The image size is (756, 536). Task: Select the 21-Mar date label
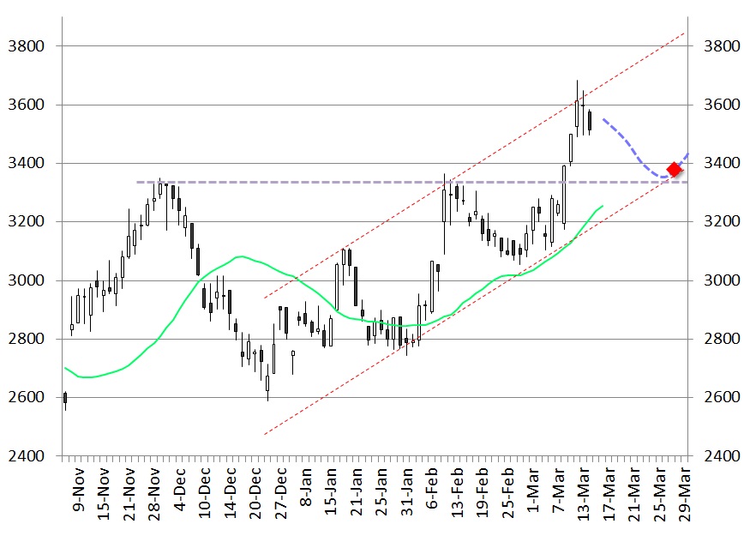635,494
